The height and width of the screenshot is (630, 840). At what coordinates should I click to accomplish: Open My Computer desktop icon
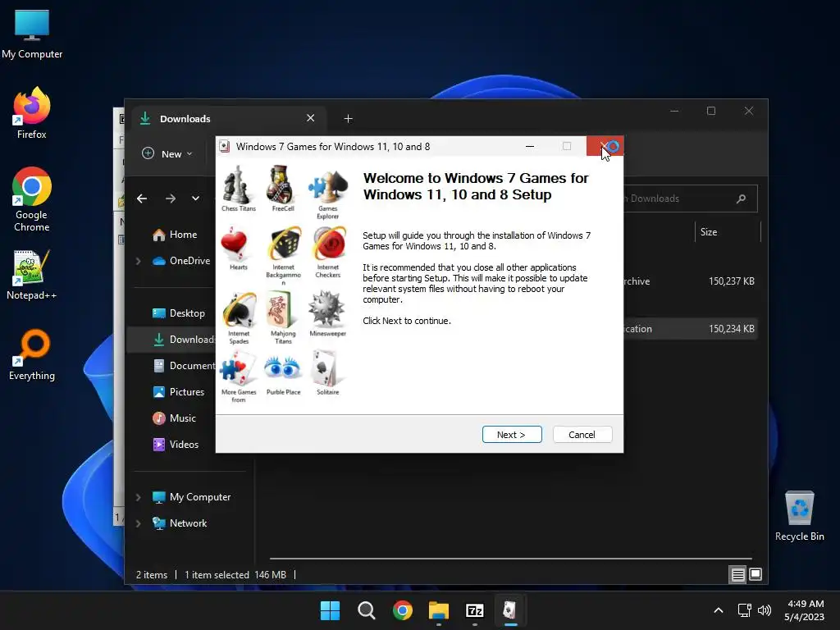(32, 34)
